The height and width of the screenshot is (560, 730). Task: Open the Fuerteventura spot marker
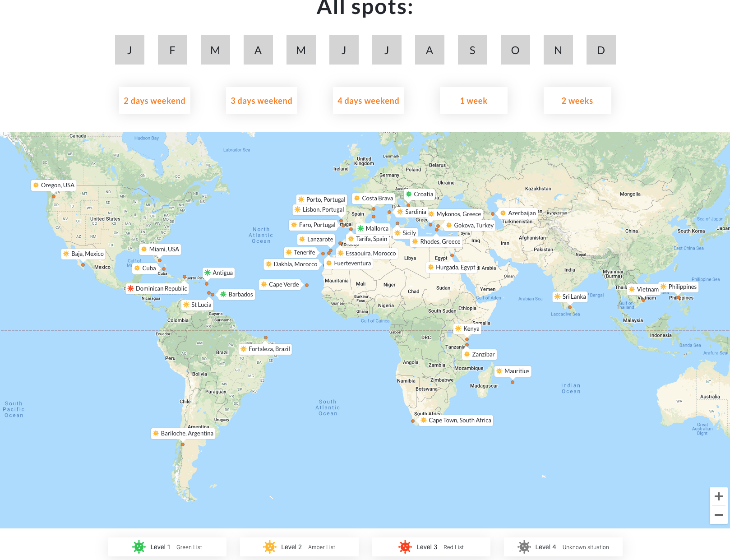[x=348, y=263]
